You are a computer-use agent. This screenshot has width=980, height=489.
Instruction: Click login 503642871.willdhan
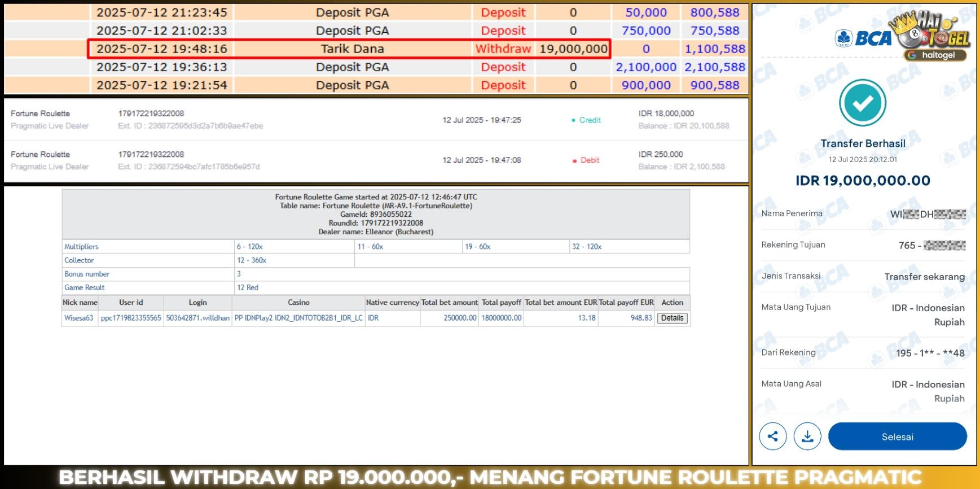click(x=197, y=318)
